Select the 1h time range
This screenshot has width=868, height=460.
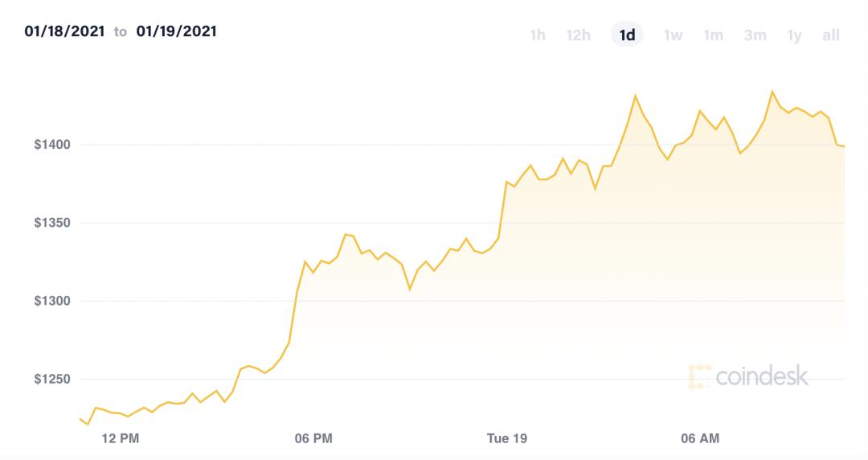[538, 35]
